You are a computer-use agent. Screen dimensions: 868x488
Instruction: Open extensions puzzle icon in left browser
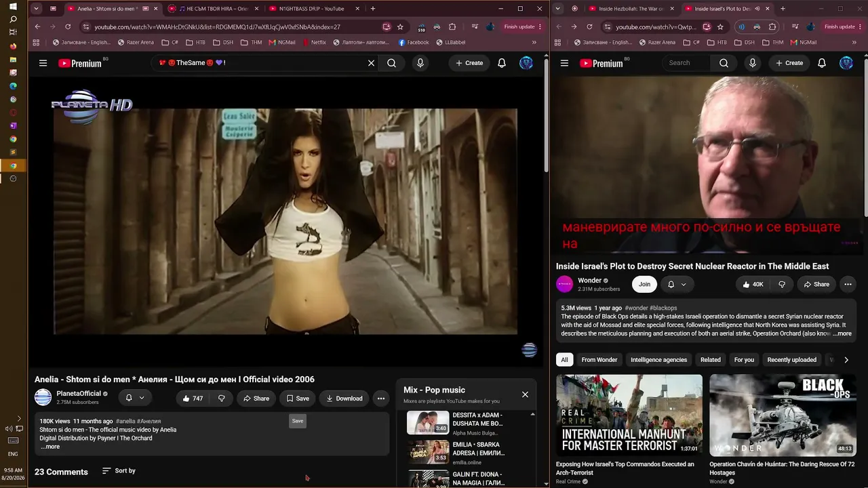(452, 26)
